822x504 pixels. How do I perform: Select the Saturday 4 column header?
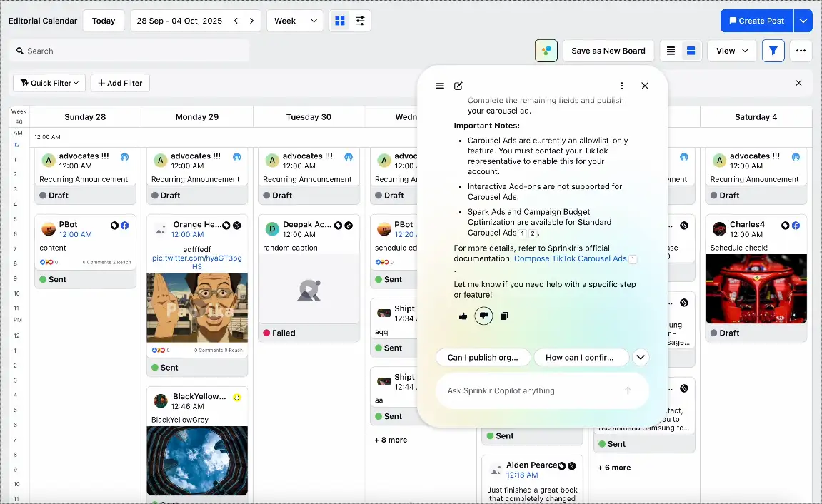(x=756, y=117)
